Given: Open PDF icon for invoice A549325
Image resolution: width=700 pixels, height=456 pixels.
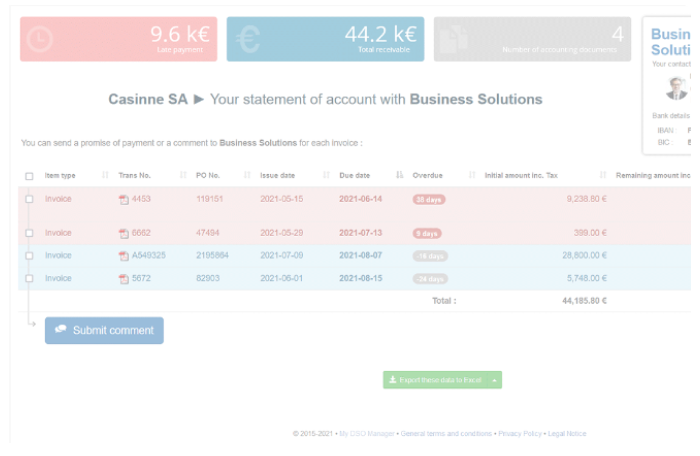Looking at the screenshot, I should pos(124,256).
